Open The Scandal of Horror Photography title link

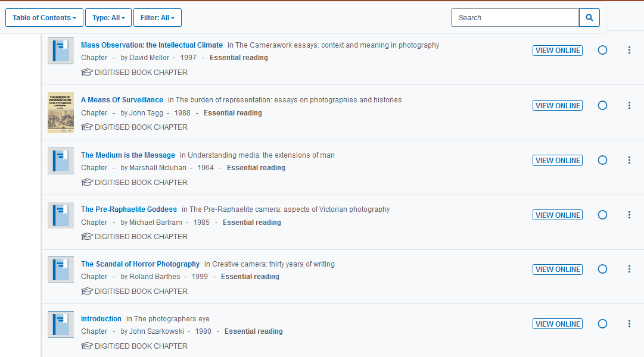tap(140, 264)
